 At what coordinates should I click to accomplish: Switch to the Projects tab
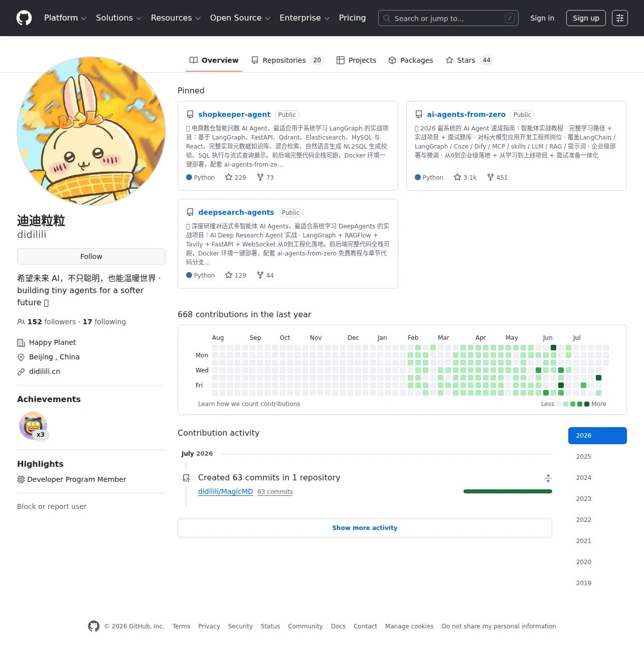[357, 60]
